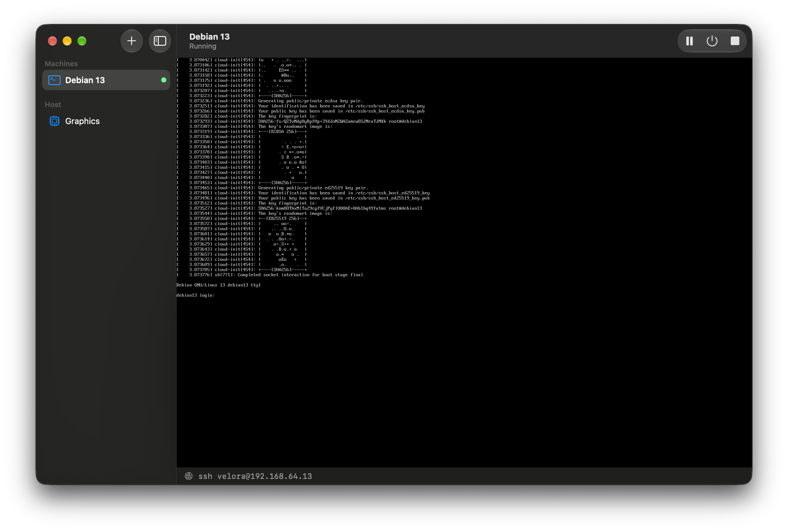This screenshot has width=788, height=532.
Task: Click the Machines section header
Action: pyautogui.click(x=61, y=64)
